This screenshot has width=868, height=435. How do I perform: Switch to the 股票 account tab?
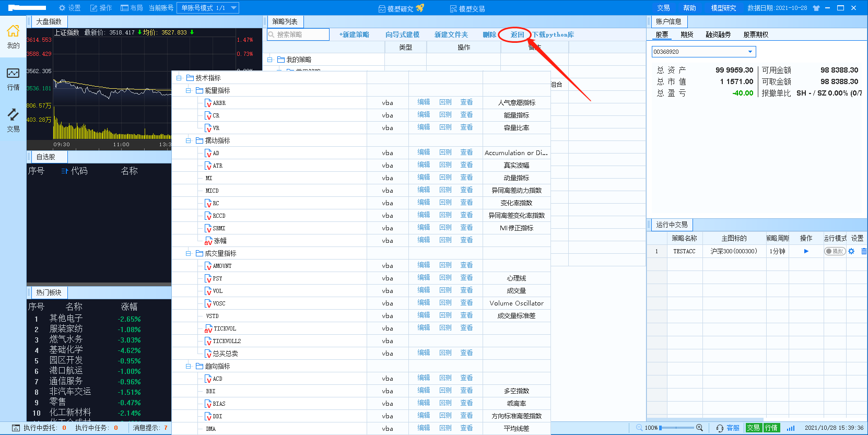point(662,34)
